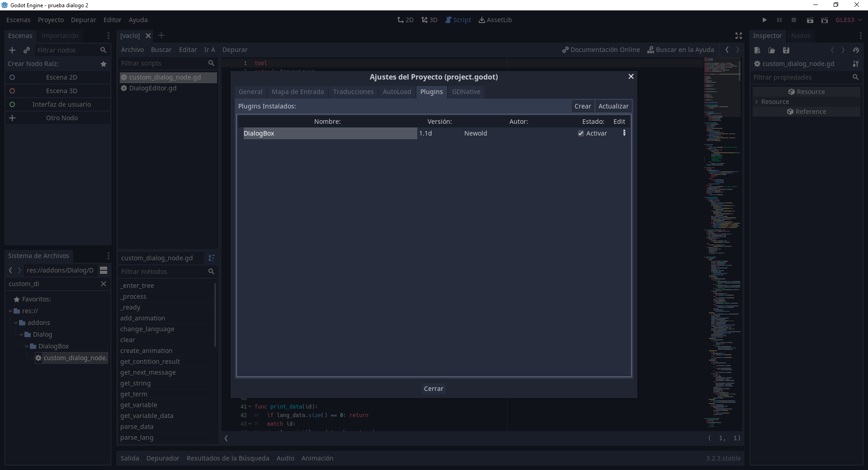Toggle distraction-free mode icon

(739, 36)
